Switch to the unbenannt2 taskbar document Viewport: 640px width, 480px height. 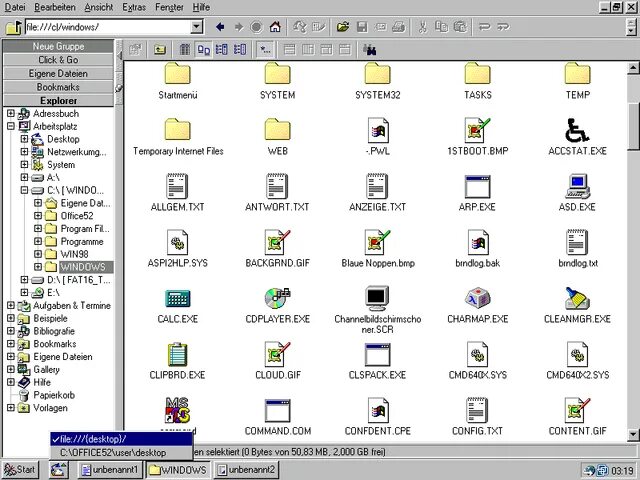pyautogui.click(x=246, y=470)
